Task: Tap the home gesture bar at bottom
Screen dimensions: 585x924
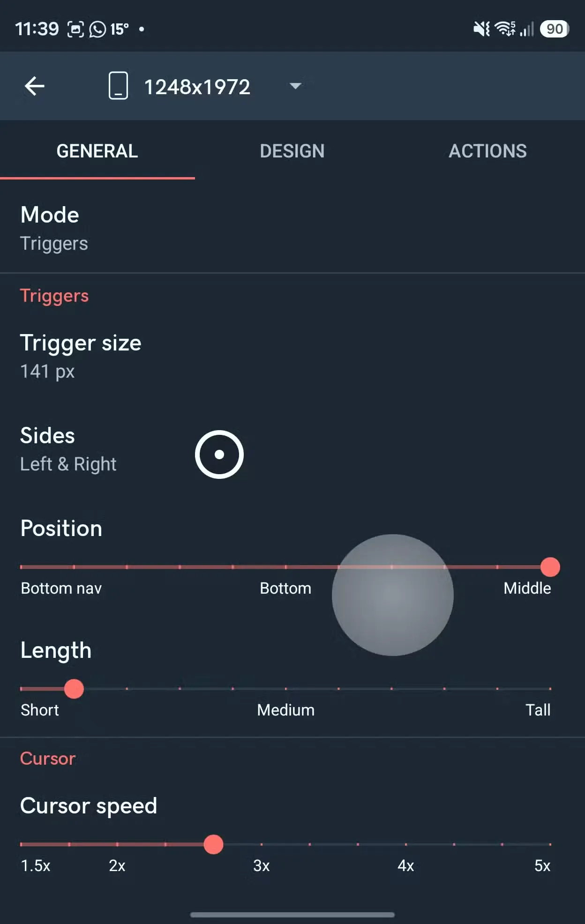Action: pyautogui.click(x=292, y=914)
